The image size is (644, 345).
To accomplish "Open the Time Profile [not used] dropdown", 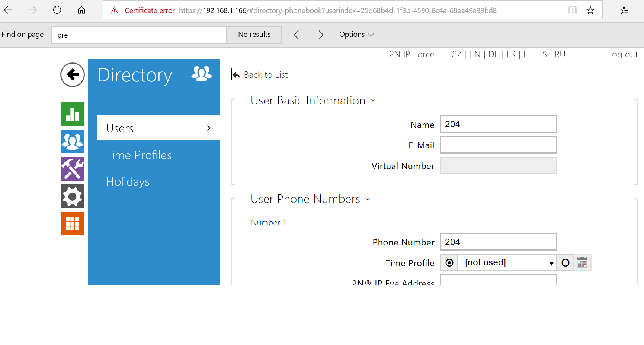I will pyautogui.click(x=507, y=263).
